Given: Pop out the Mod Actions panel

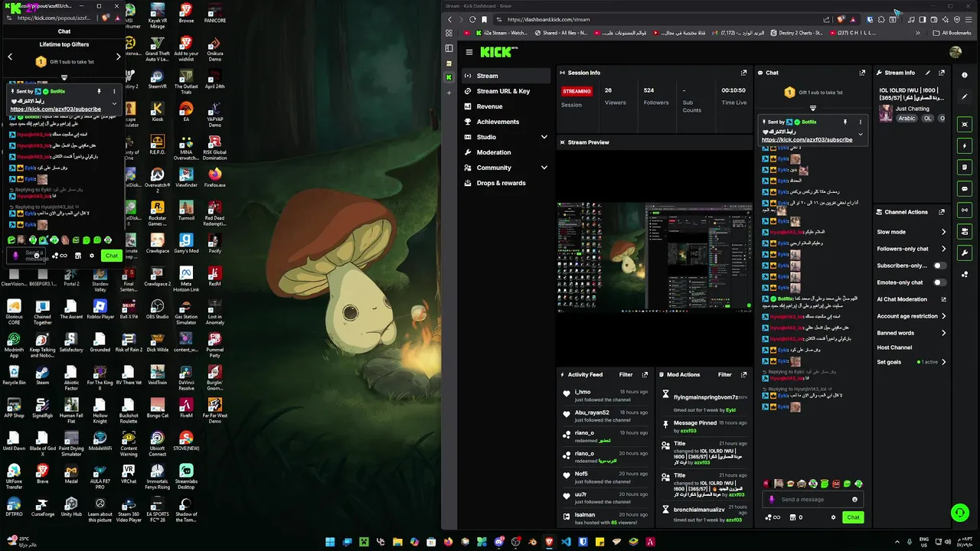Looking at the screenshot, I should (x=743, y=375).
